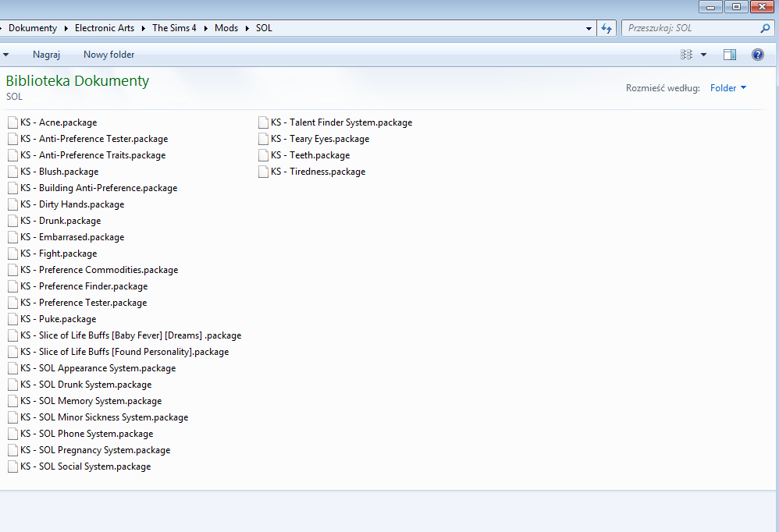Viewport: 779px width, 532px height.
Task: Select KS - Anti-Preference Traits.package
Action: 87,155
